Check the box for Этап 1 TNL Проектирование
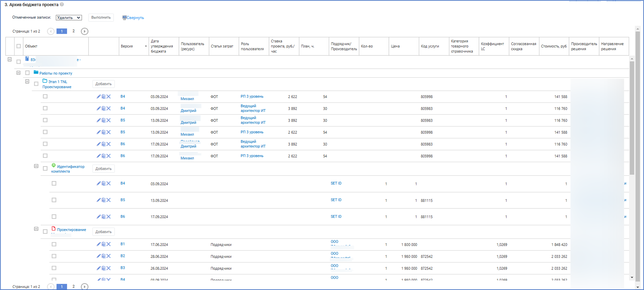The height and width of the screenshot is (290, 644). [36, 84]
